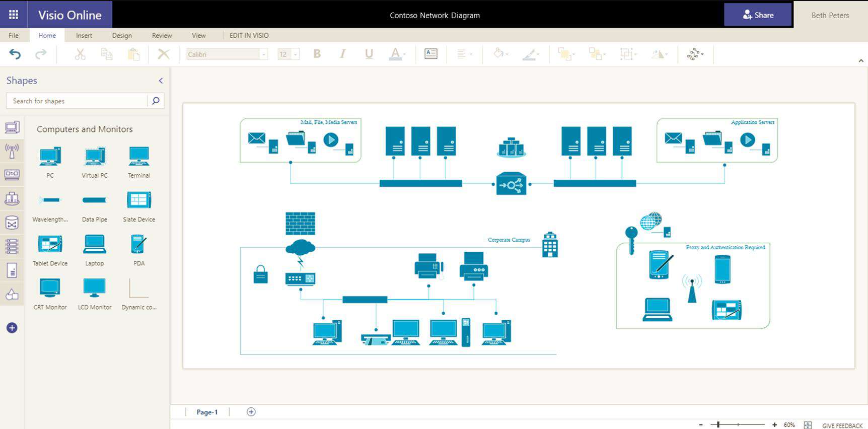This screenshot has width=868, height=429.
Task: Switch to the Home tab
Action: 47,35
